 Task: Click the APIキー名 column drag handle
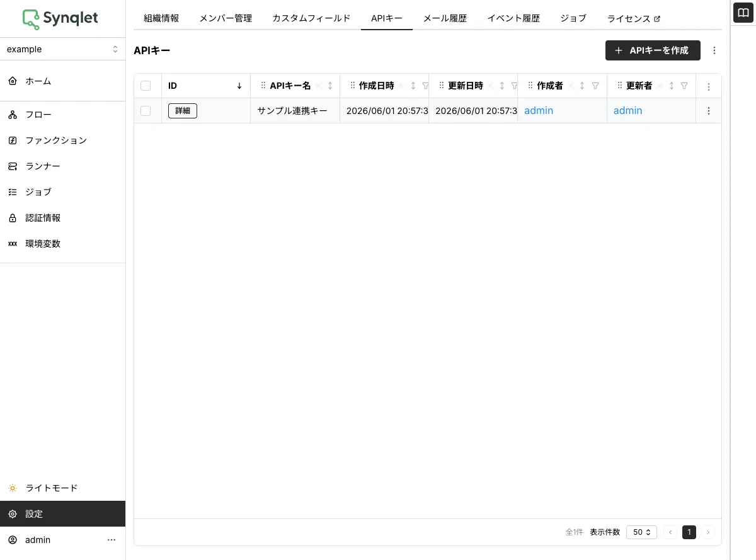263,86
